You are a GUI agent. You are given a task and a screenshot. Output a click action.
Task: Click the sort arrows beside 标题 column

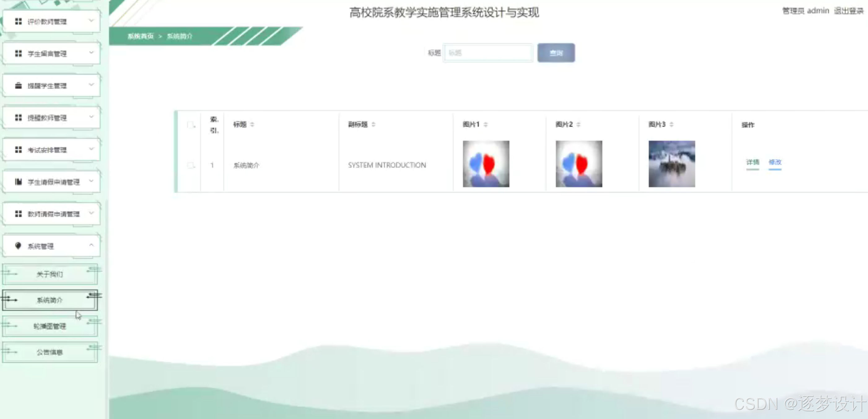point(252,124)
